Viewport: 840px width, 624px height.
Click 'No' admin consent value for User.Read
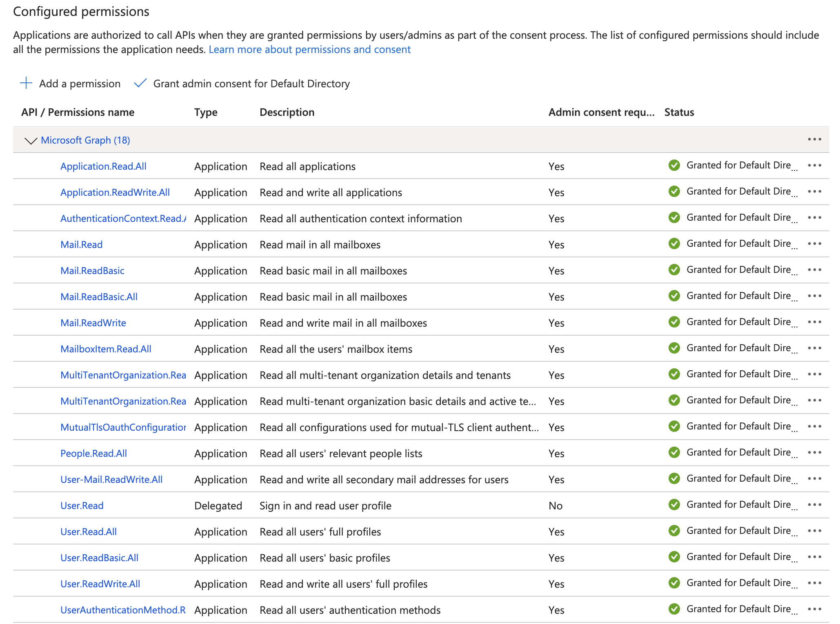tap(556, 506)
